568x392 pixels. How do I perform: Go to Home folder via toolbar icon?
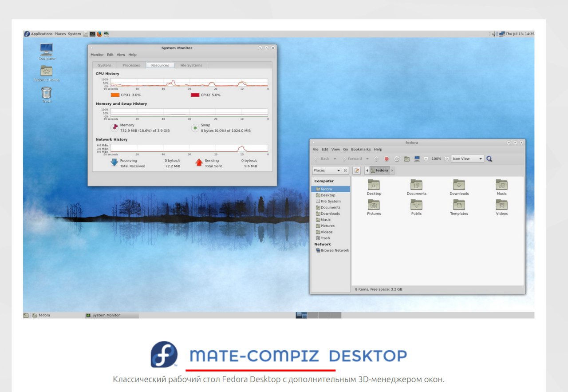pos(406,158)
